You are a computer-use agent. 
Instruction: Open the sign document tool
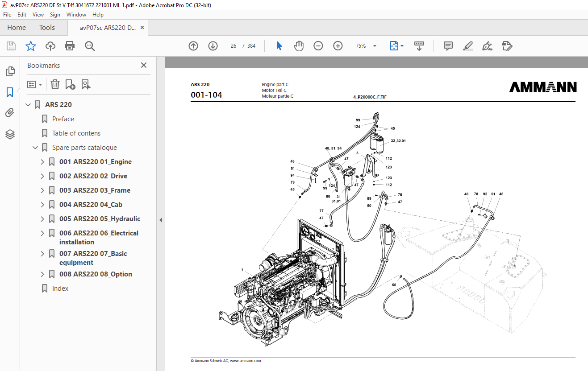point(487,46)
